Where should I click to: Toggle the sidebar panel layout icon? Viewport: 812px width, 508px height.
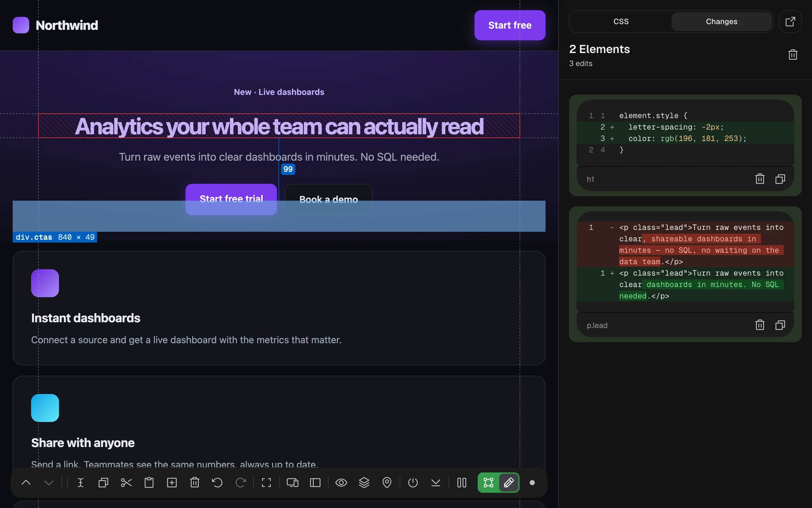tap(315, 483)
